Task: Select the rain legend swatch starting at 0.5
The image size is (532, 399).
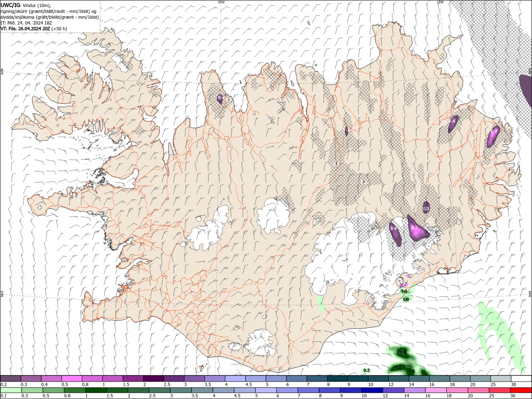Action: point(53,390)
